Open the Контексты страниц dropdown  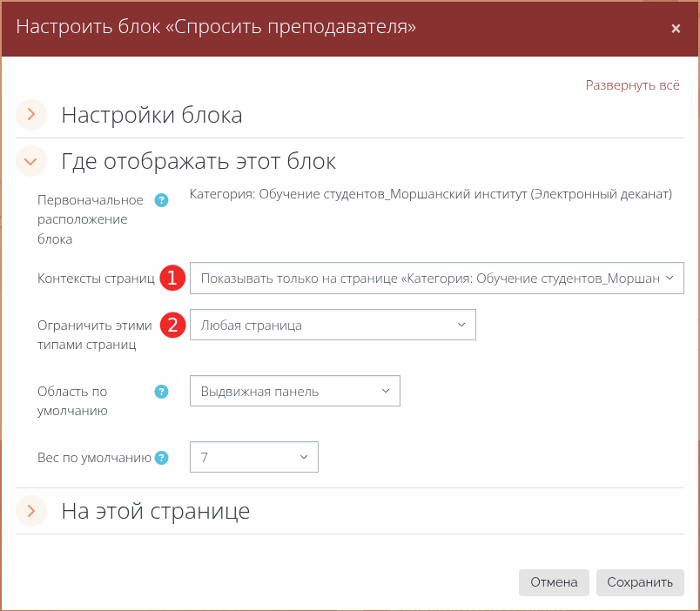point(436,279)
